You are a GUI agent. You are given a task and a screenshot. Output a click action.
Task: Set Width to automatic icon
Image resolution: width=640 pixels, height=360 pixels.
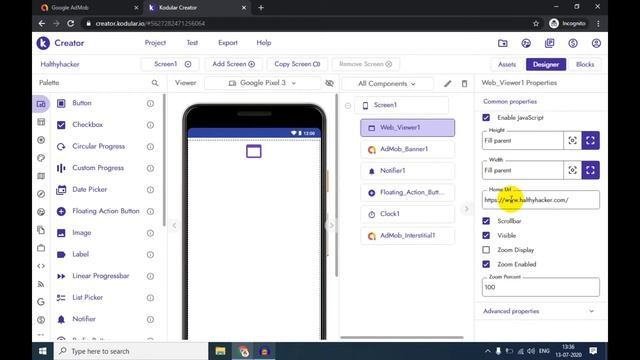click(573, 170)
